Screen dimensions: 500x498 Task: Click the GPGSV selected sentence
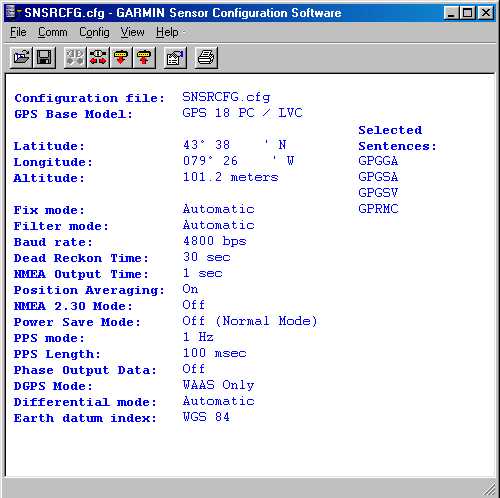[378, 193]
